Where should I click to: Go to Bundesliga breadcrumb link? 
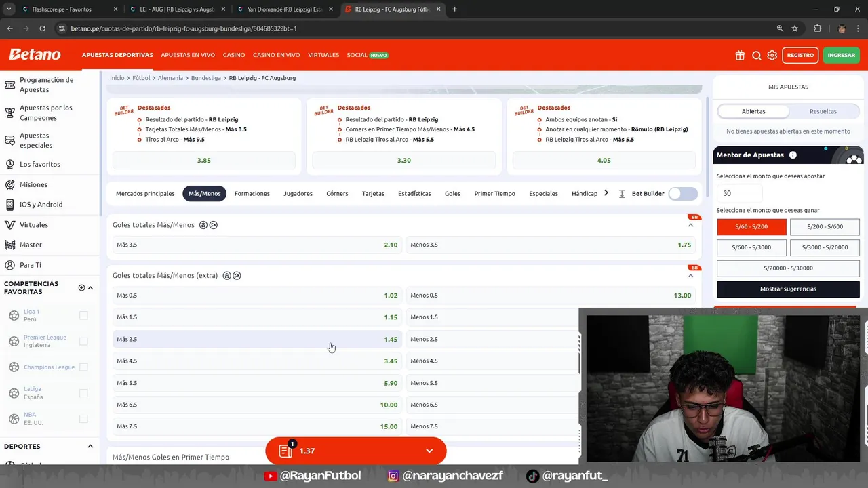[x=205, y=78]
